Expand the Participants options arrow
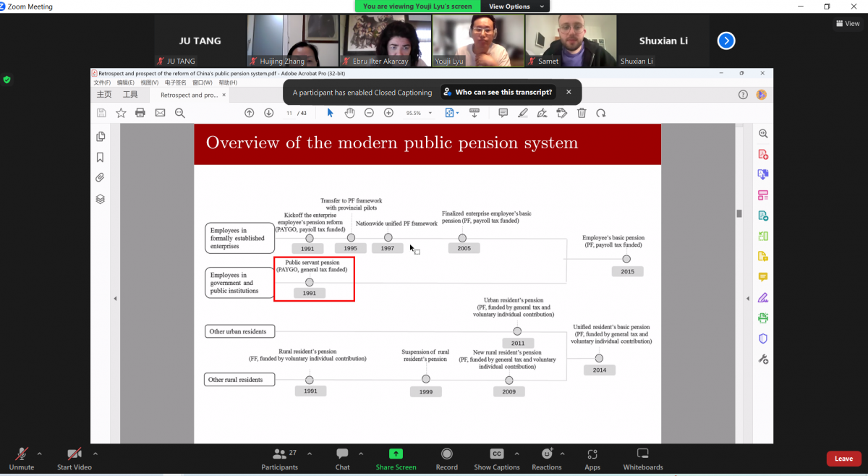The image size is (868, 476). (x=310, y=454)
